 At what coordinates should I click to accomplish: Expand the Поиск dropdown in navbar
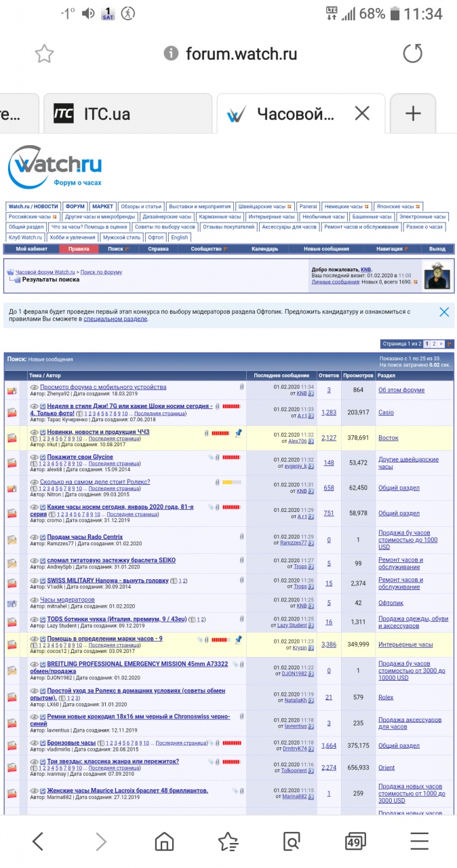pos(118,249)
